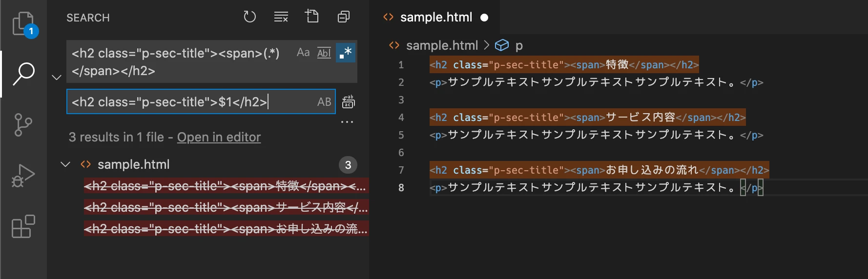868x279 pixels.
Task: Click paragraph text on line 2
Action: click(597, 82)
